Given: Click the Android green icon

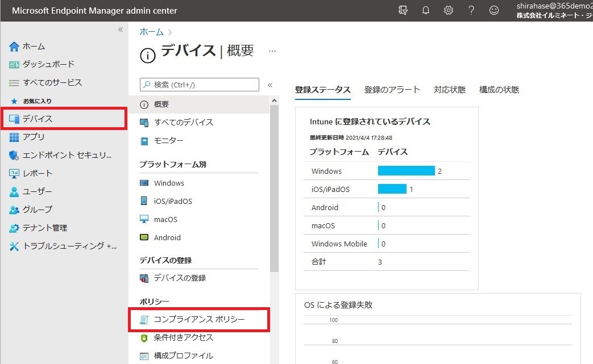Looking at the screenshot, I should click(144, 237).
